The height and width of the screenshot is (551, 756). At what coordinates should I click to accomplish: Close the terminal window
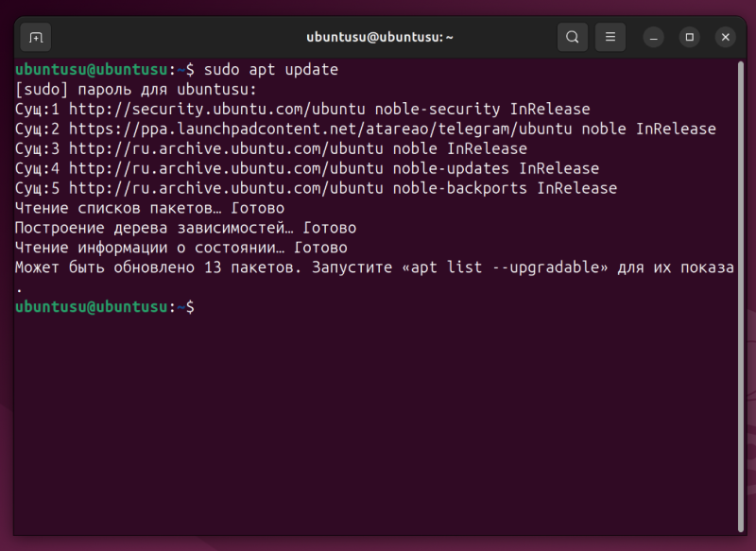725,38
